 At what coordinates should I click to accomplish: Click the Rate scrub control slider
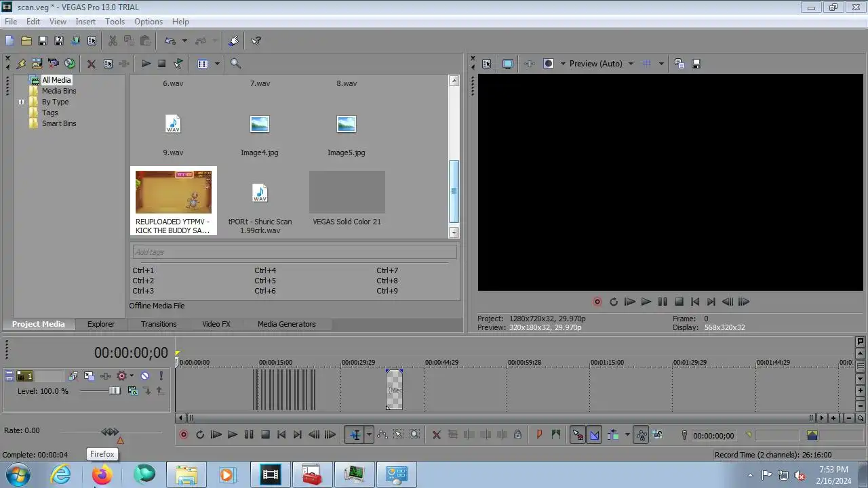pyautogui.click(x=110, y=432)
